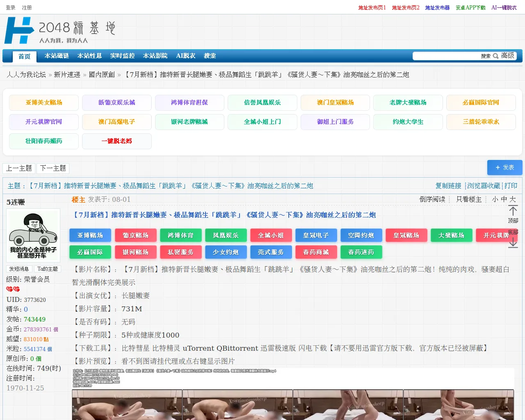Click the red heart medal icons
525x420 pixels.
pyautogui.click(x=13, y=289)
